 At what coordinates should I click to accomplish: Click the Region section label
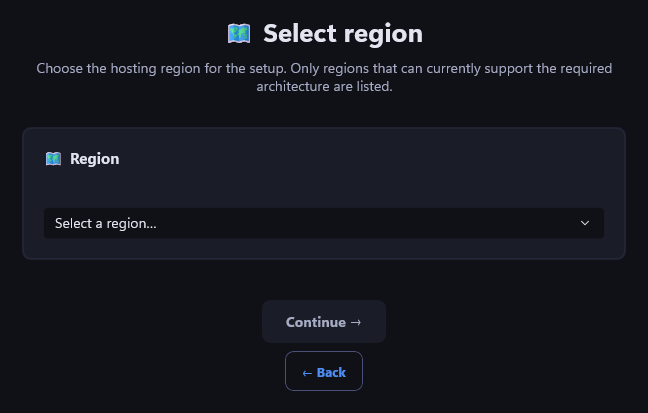coord(95,159)
